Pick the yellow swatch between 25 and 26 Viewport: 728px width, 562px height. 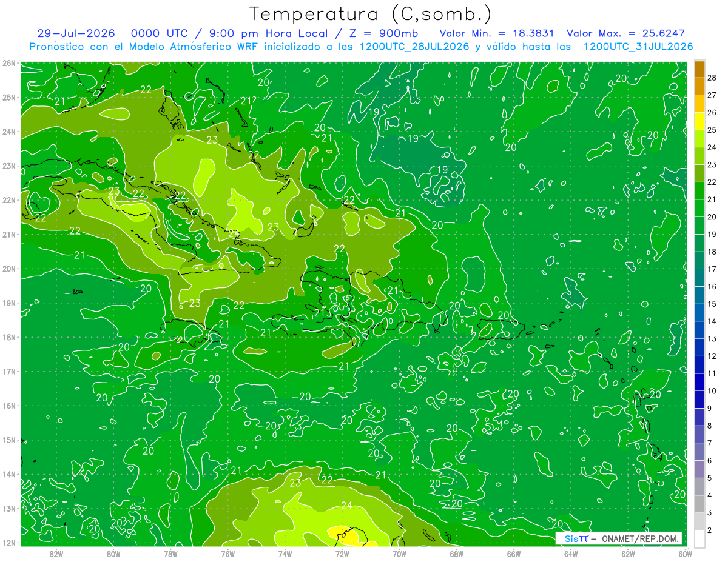point(699,121)
